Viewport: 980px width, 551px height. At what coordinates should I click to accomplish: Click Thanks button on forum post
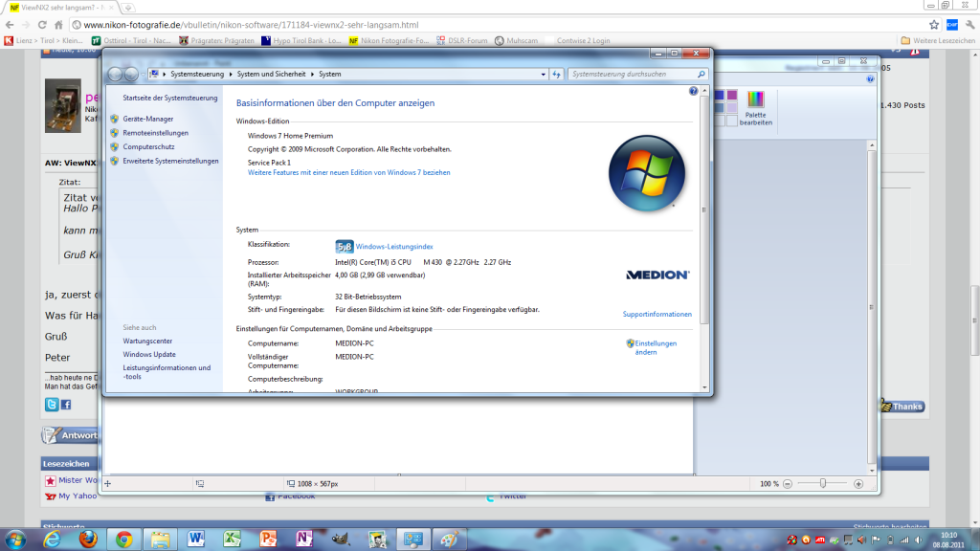pyautogui.click(x=902, y=407)
